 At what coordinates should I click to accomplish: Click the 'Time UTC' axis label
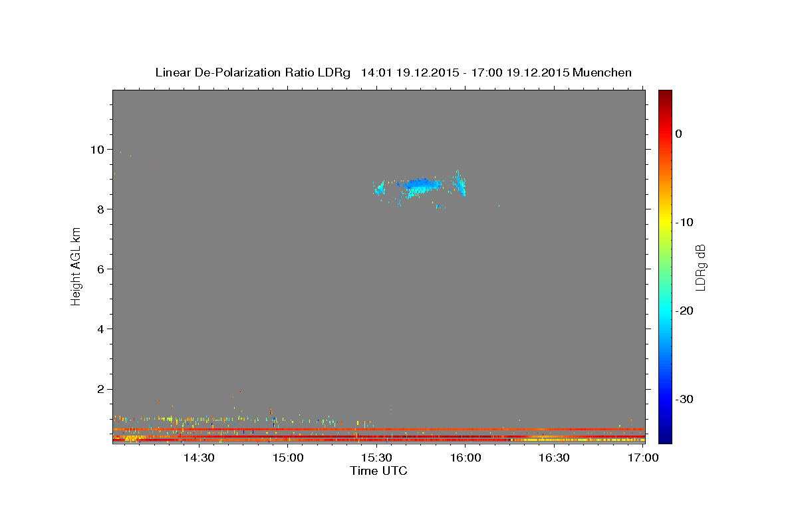(x=378, y=471)
